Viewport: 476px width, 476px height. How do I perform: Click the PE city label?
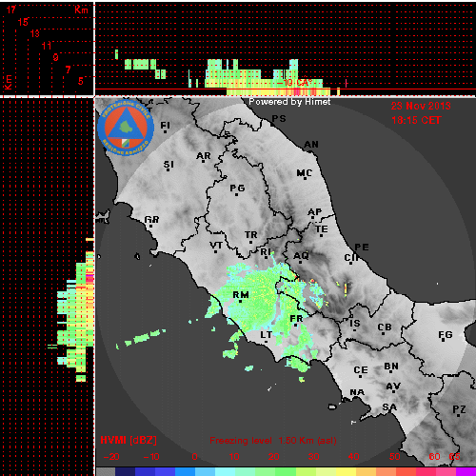coord(362,248)
